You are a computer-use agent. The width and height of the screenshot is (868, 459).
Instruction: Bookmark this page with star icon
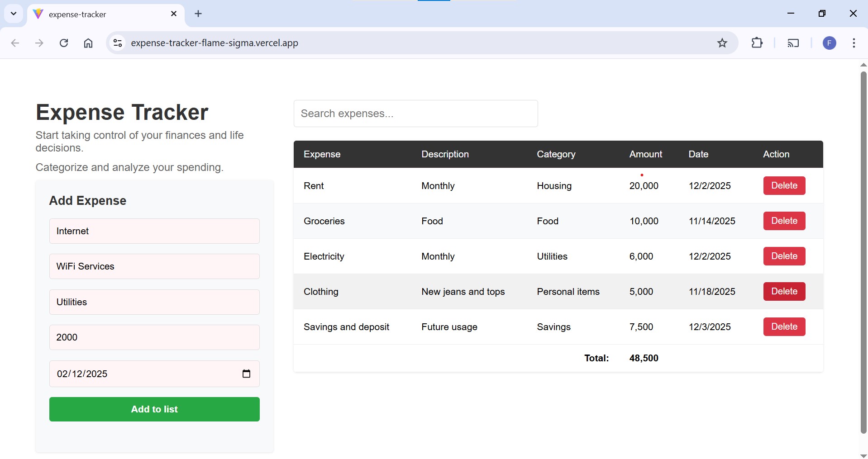click(722, 43)
